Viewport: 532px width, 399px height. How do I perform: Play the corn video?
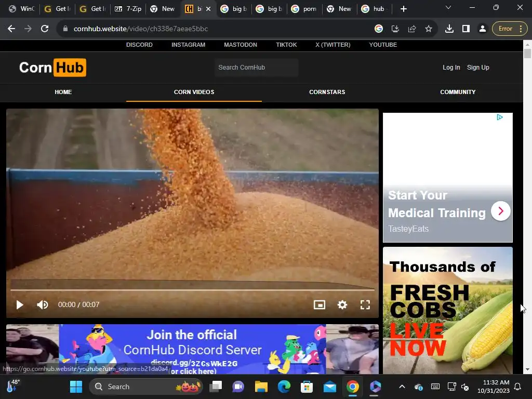pyautogui.click(x=20, y=304)
